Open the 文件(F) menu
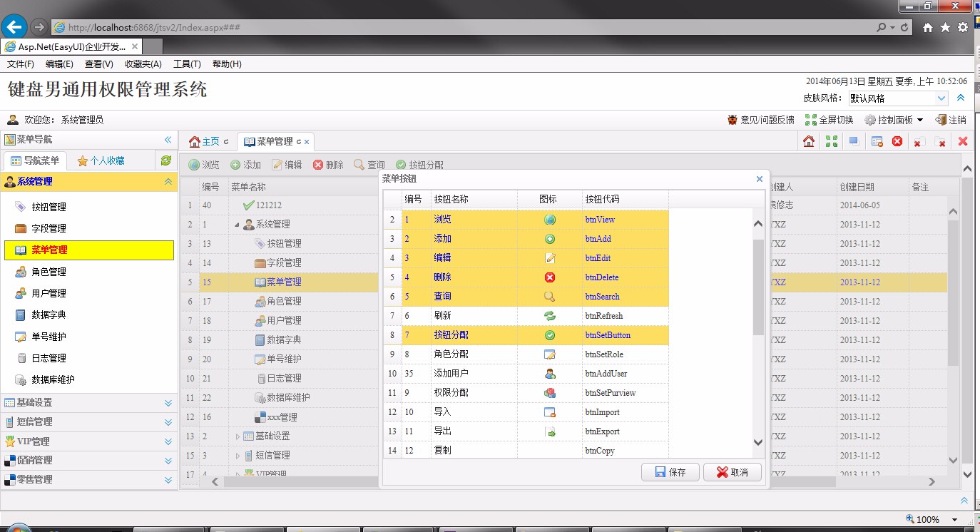The height and width of the screenshot is (532, 980). point(20,63)
